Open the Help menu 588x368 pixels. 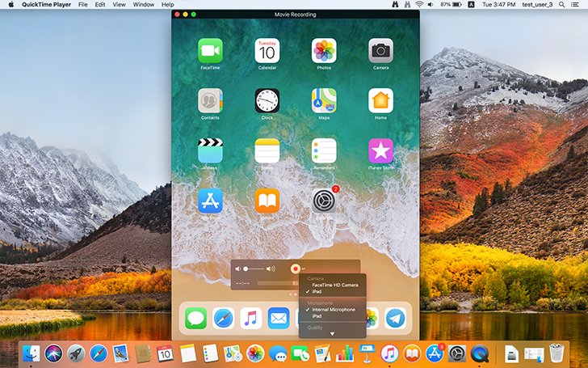pos(168,5)
